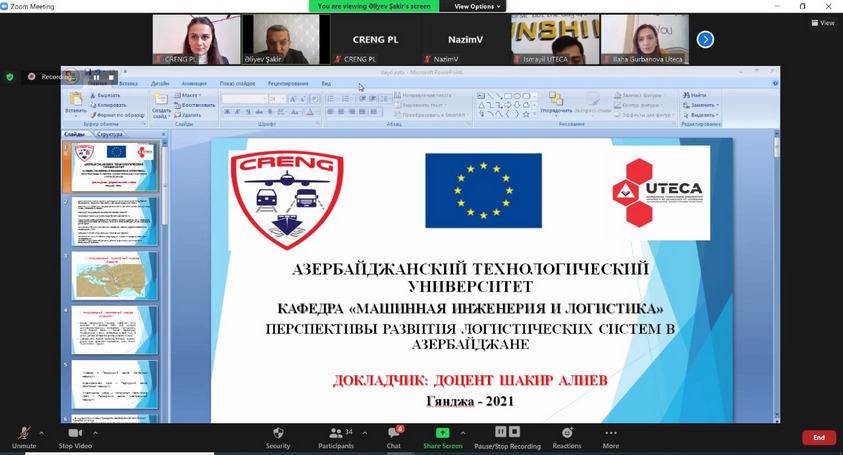Click Pause/Stop Recording control
The height and width of the screenshot is (455, 843).
click(x=507, y=435)
